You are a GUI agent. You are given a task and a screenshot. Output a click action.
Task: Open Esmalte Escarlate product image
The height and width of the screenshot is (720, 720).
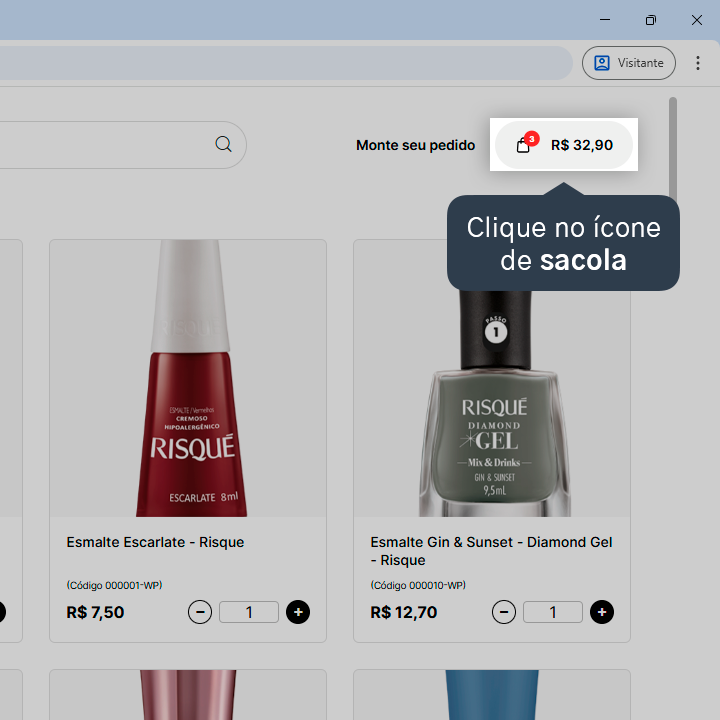tap(188, 378)
